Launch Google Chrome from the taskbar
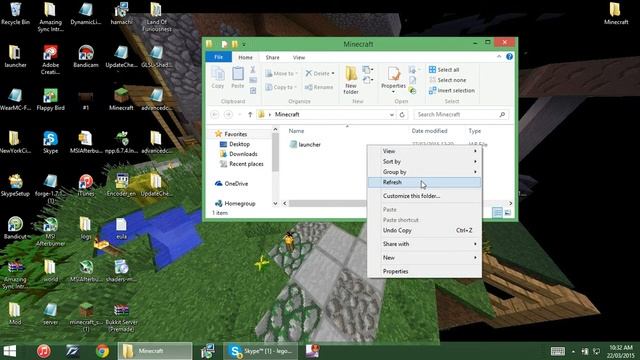Screen dimensions: 640x360 coord(102,351)
